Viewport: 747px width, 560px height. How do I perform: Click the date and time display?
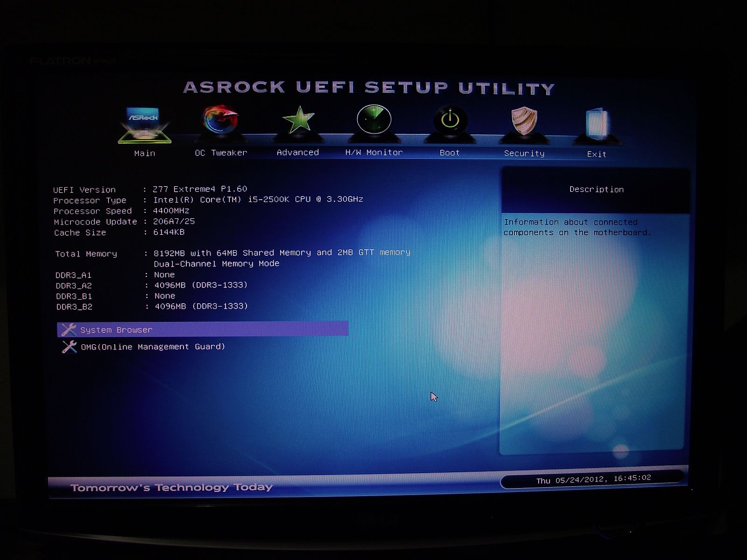(593, 479)
